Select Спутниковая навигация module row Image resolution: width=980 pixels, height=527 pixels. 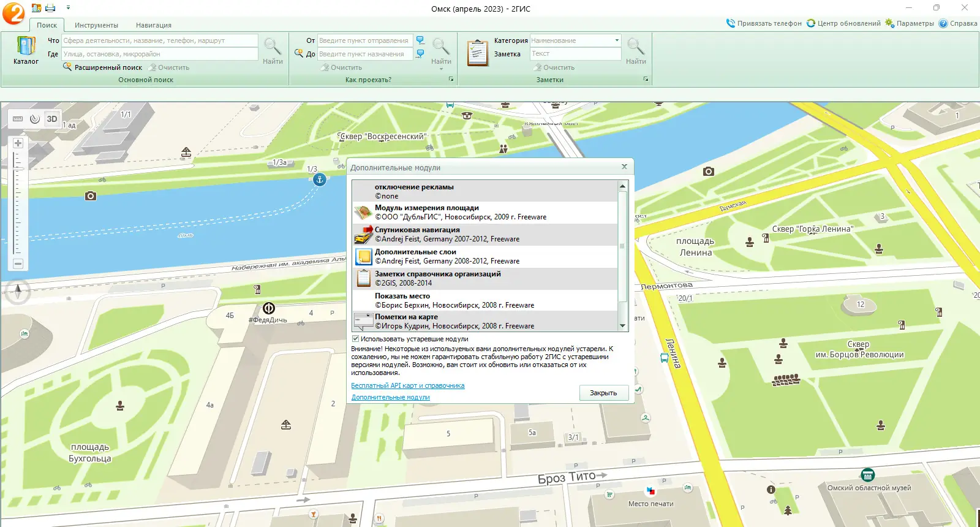point(485,234)
